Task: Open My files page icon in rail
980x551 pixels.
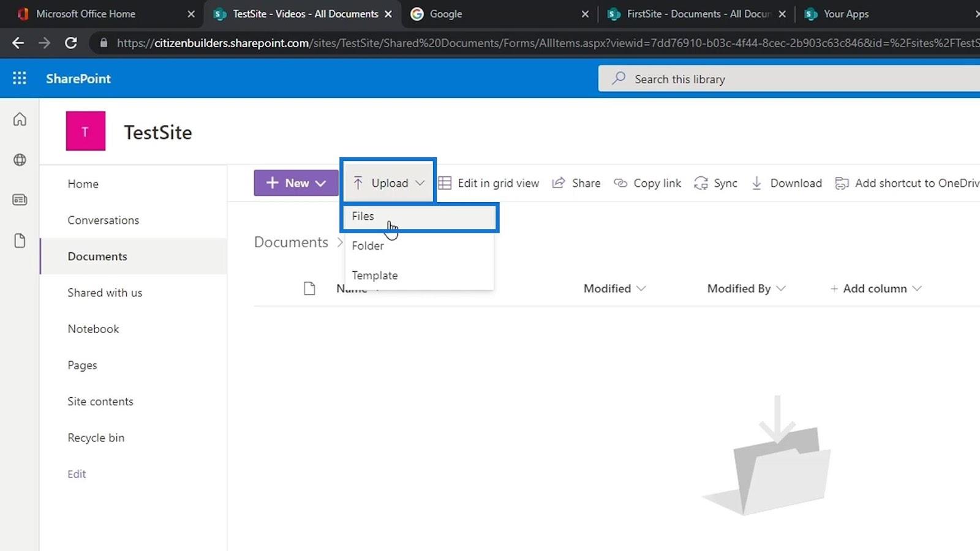Action: coord(20,241)
